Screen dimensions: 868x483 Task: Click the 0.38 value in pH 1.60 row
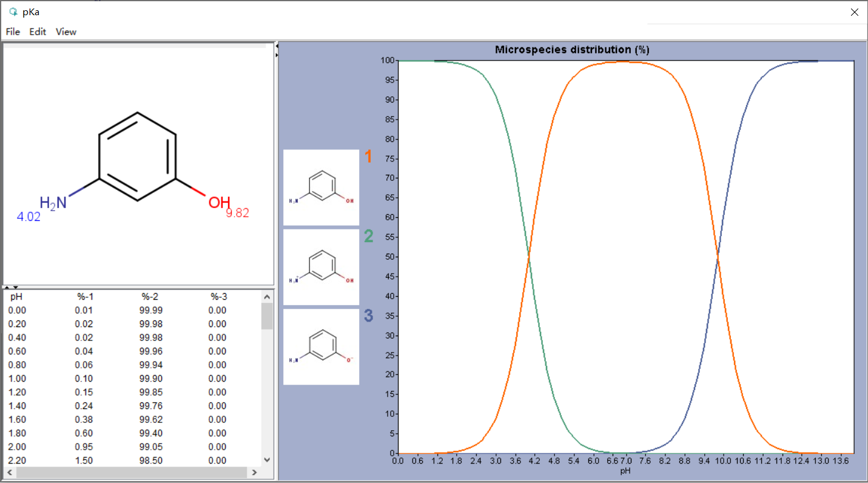[x=84, y=419]
